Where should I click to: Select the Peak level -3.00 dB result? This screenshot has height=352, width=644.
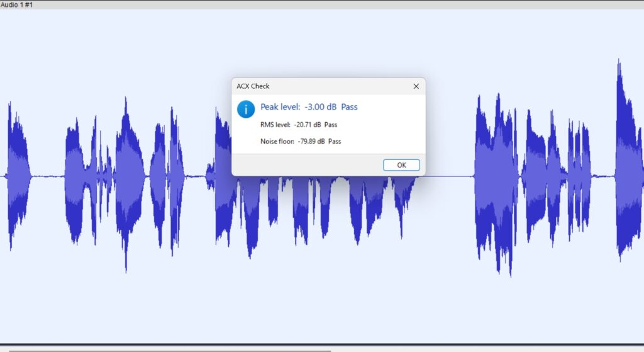309,107
